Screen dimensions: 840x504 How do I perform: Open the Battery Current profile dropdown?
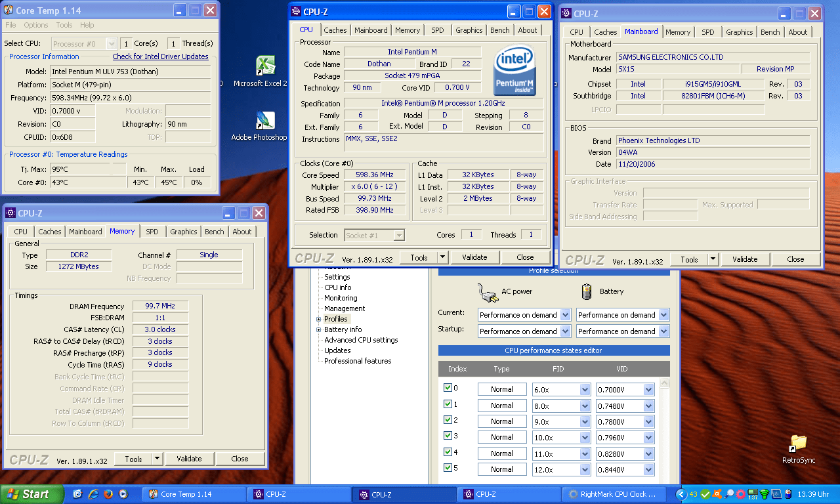pyautogui.click(x=663, y=315)
